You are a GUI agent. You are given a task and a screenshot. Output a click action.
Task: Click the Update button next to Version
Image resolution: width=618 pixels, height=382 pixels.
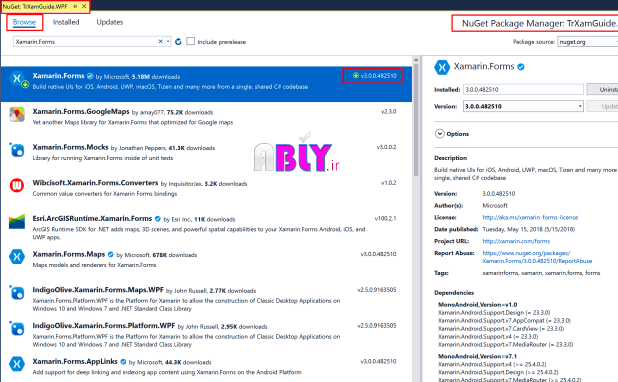[602, 106]
